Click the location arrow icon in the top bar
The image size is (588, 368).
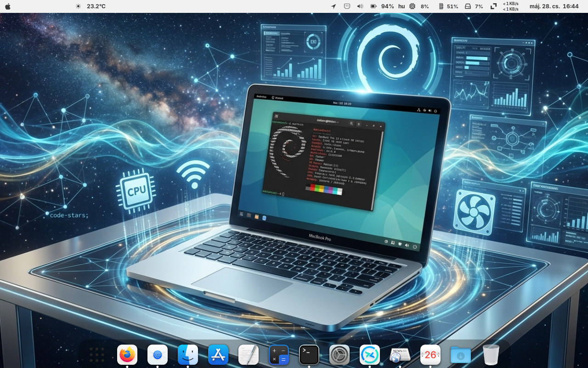tap(334, 6)
